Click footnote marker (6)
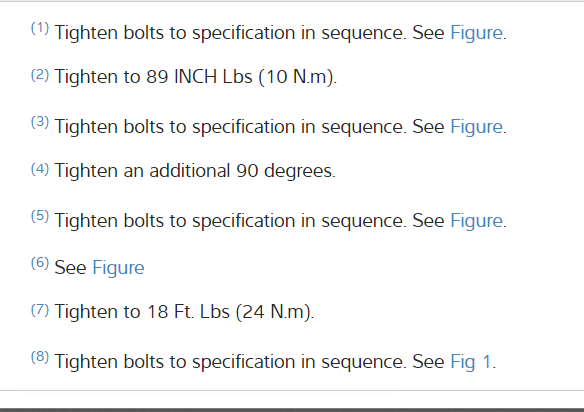The height and width of the screenshot is (412, 584). click(x=39, y=263)
